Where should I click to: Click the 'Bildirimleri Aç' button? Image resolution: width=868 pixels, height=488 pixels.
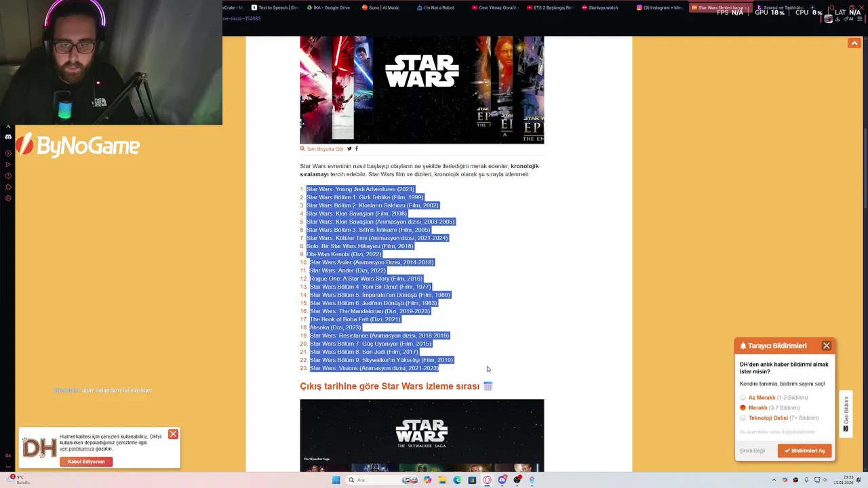[805, 451]
